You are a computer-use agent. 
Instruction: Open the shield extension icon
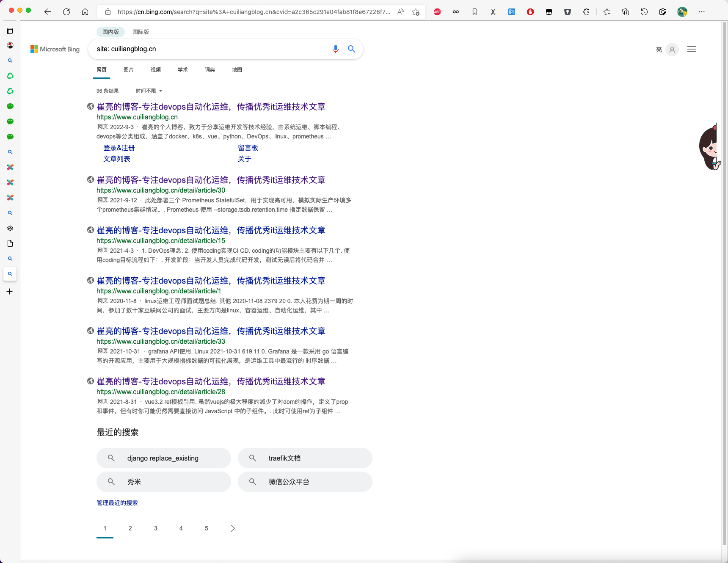[x=568, y=12]
